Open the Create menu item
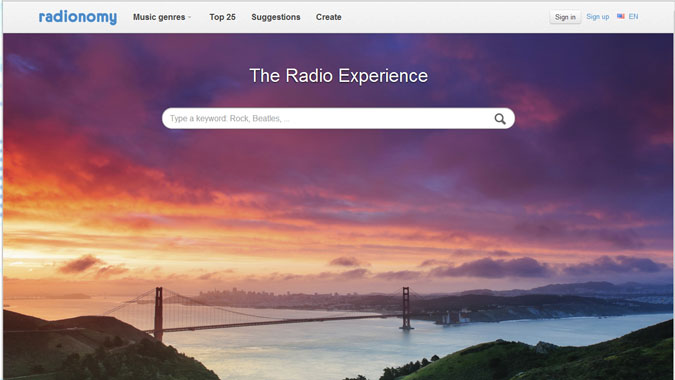The image size is (675, 380). pyautogui.click(x=328, y=17)
